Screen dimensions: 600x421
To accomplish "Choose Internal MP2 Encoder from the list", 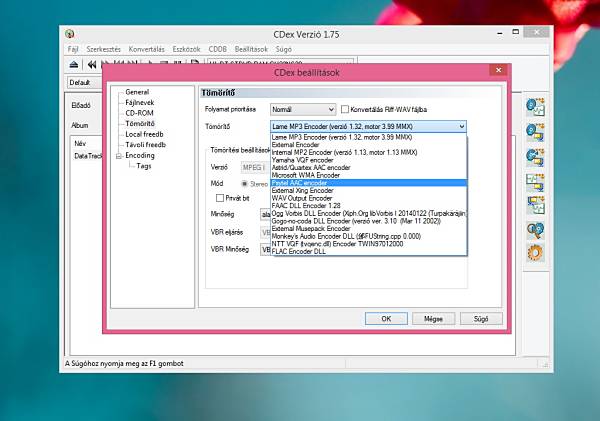I will 368,152.
